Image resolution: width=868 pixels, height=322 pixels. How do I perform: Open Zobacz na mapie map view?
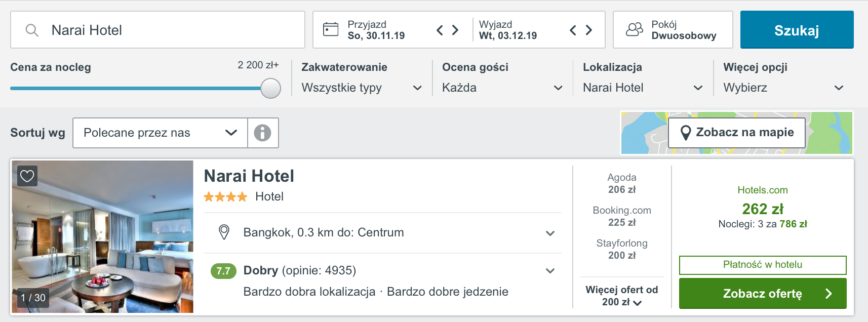click(737, 133)
